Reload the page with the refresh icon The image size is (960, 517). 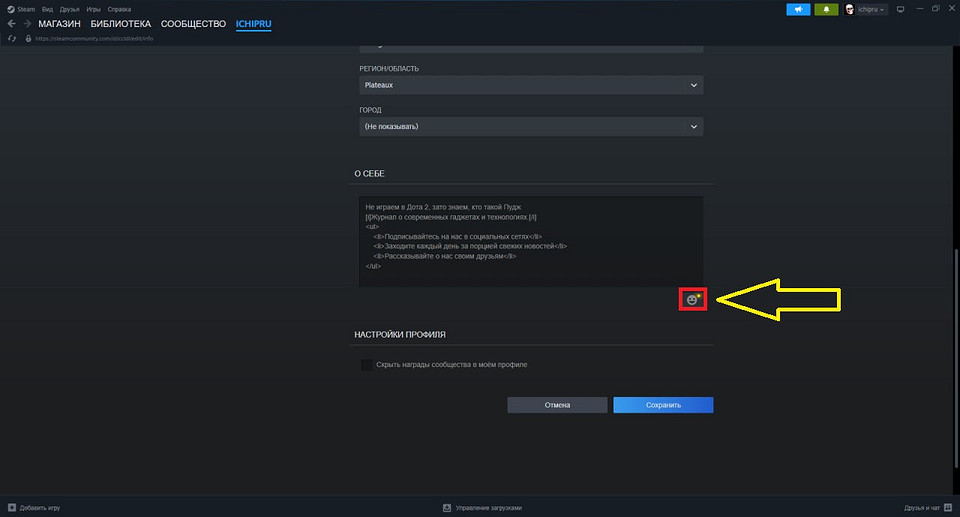[x=11, y=39]
